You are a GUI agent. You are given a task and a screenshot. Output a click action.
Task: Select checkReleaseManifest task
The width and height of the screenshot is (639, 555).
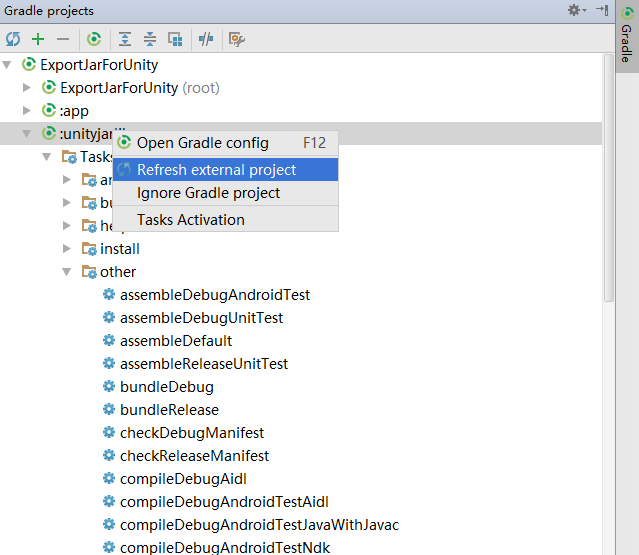[185, 456]
